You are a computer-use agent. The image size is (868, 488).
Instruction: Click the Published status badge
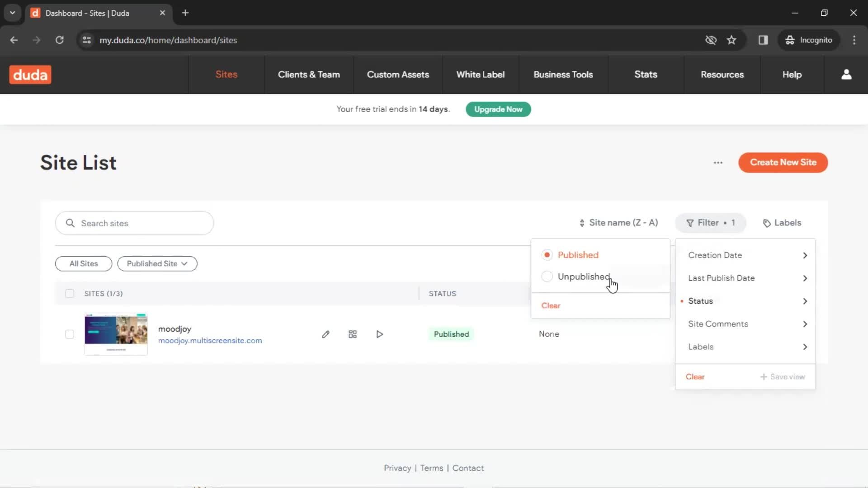pyautogui.click(x=451, y=334)
